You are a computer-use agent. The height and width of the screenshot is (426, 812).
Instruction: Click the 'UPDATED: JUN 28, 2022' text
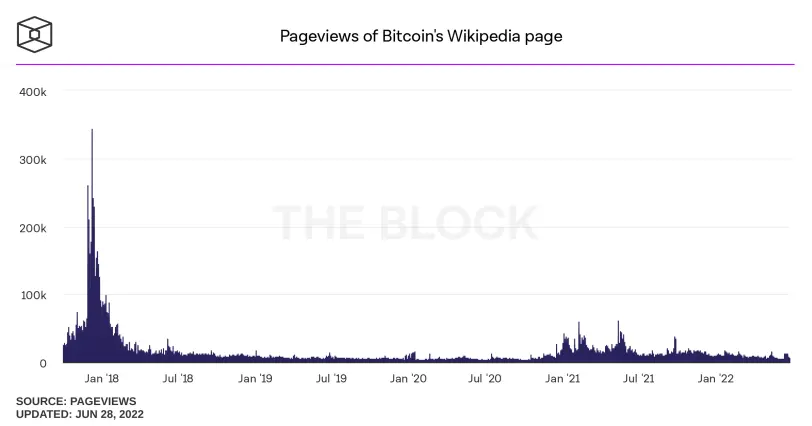pos(80,414)
